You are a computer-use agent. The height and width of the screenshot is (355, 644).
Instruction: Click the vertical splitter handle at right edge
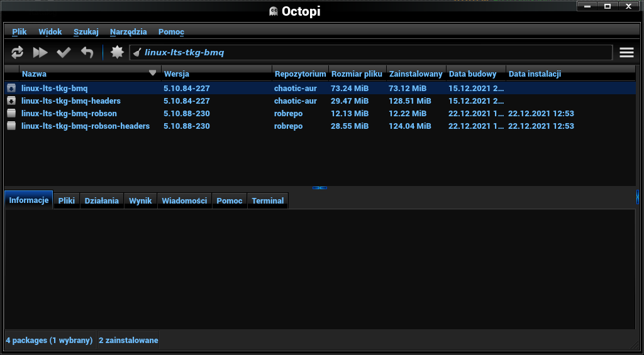tap(638, 197)
